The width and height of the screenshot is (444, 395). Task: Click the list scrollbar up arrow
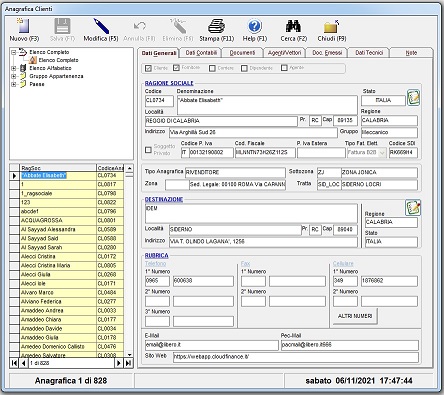point(129,168)
